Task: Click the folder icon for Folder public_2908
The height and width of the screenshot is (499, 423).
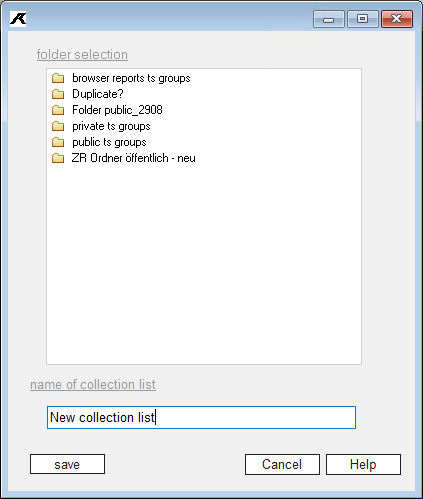Action: point(58,110)
